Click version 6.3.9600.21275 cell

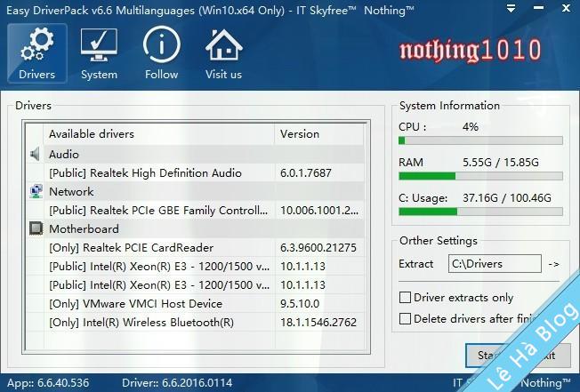(318, 247)
